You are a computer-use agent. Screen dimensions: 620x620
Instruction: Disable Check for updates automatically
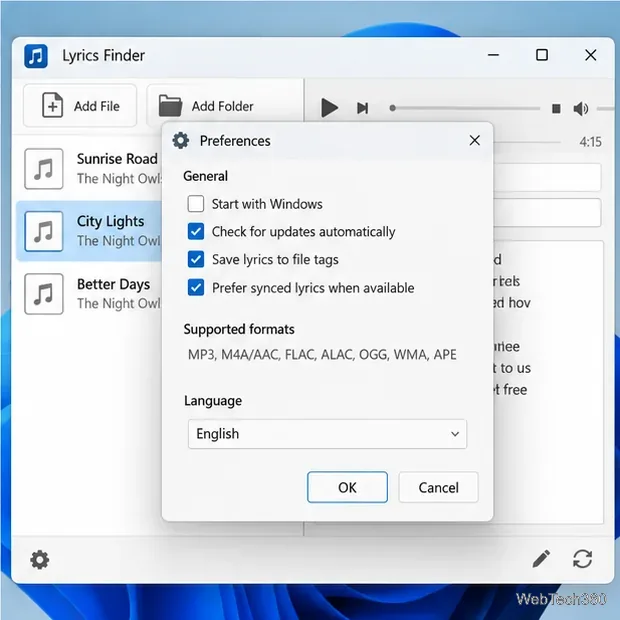[x=196, y=232]
